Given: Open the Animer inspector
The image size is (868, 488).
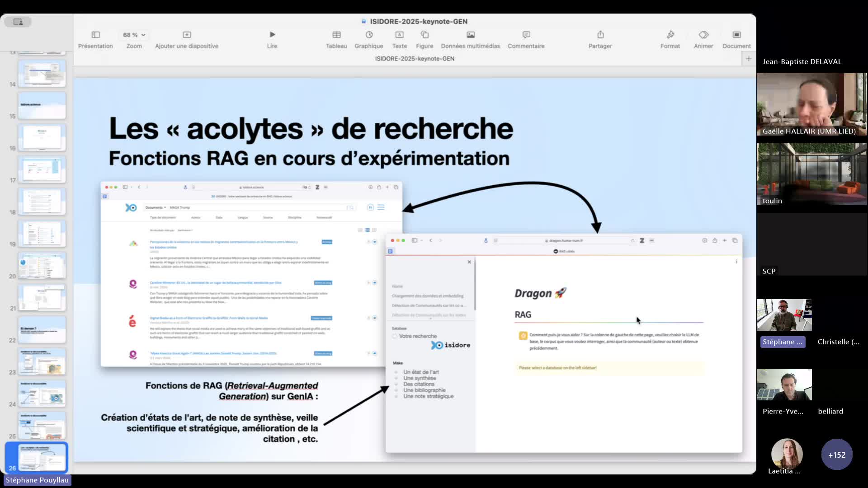Looking at the screenshot, I should (703, 40).
